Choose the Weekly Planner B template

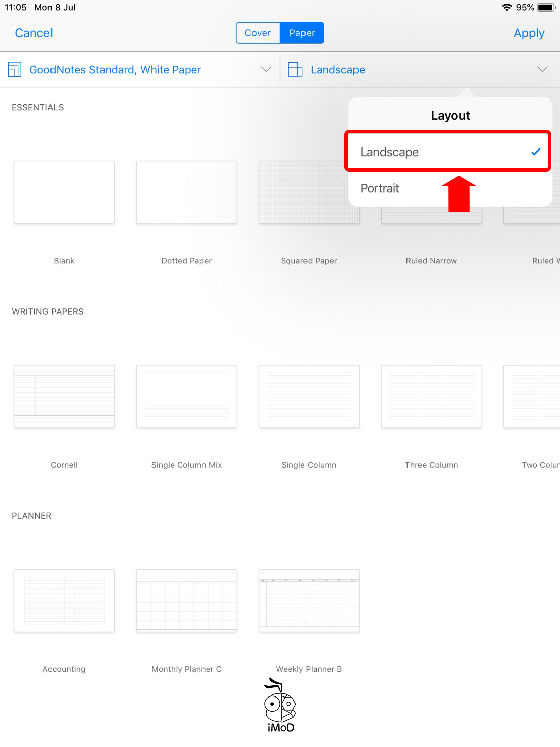309,601
